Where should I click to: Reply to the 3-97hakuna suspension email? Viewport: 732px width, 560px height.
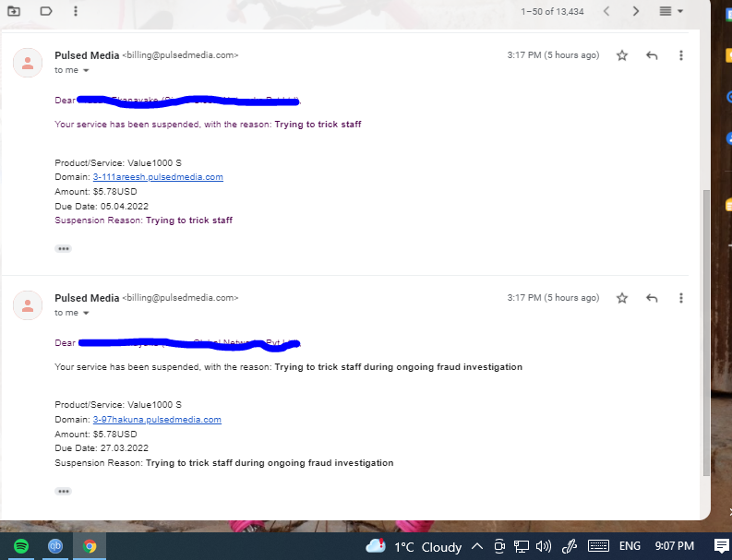point(652,298)
